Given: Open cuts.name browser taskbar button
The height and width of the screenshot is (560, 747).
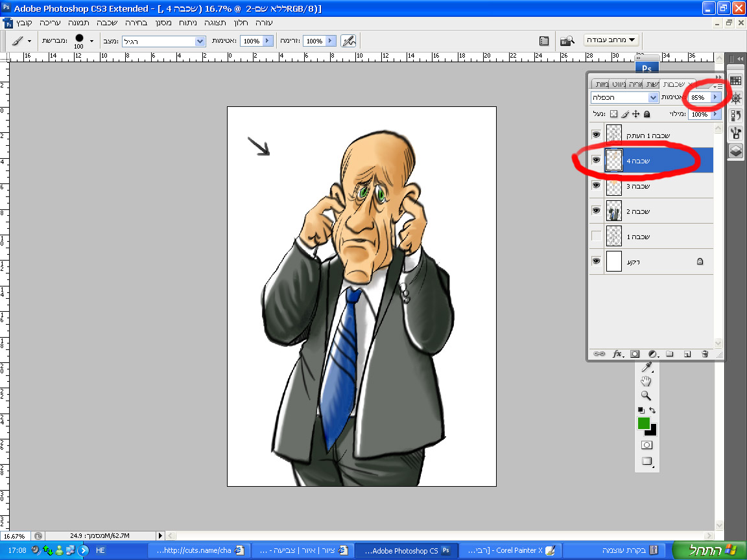Looking at the screenshot, I should click(x=199, y=550).
